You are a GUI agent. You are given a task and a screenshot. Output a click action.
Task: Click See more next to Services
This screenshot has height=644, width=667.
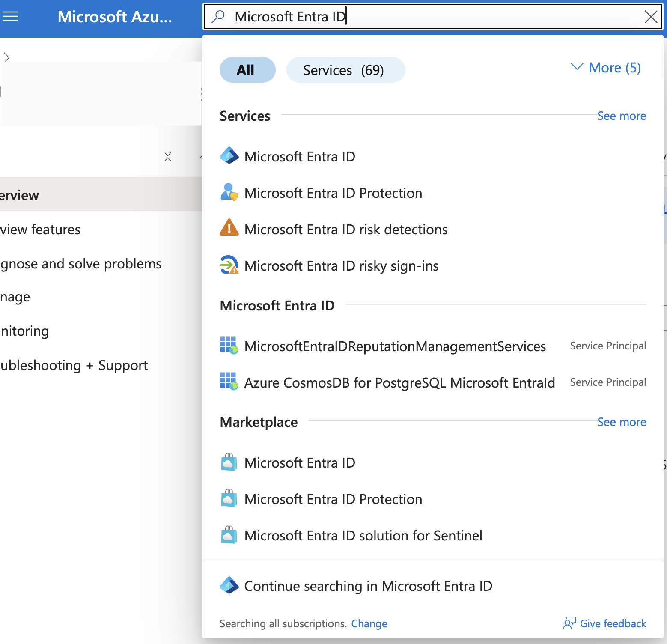coord(622,116)
